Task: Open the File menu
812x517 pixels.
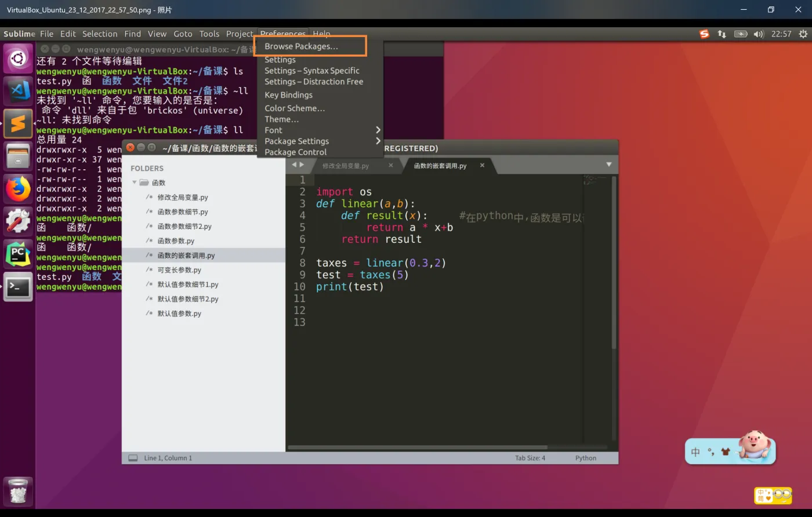Action: point(47,34)
